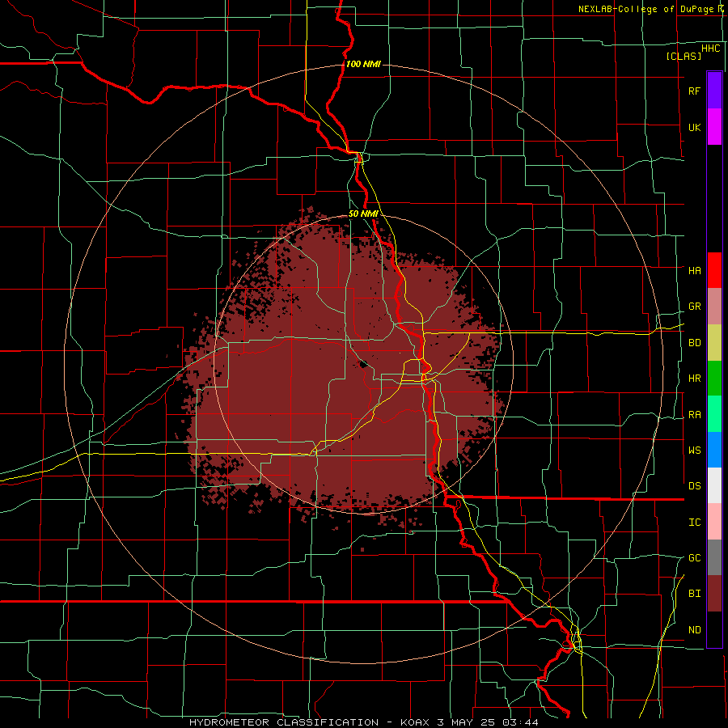Screen dimensions: 728x728
Task: Click the light pink IC legend swatch
Action: pyautogui.click(x=714, y=522)
